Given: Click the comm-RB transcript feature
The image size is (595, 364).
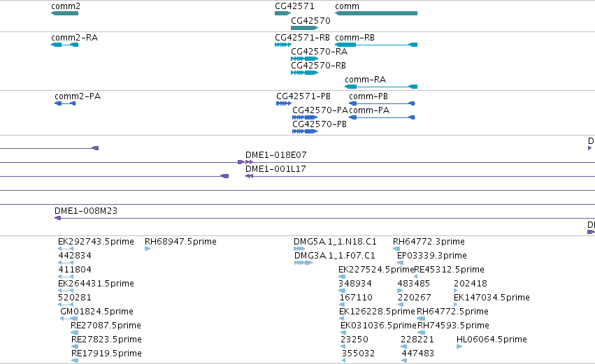Looking at the screenshot, I should (x=376, y=45).
